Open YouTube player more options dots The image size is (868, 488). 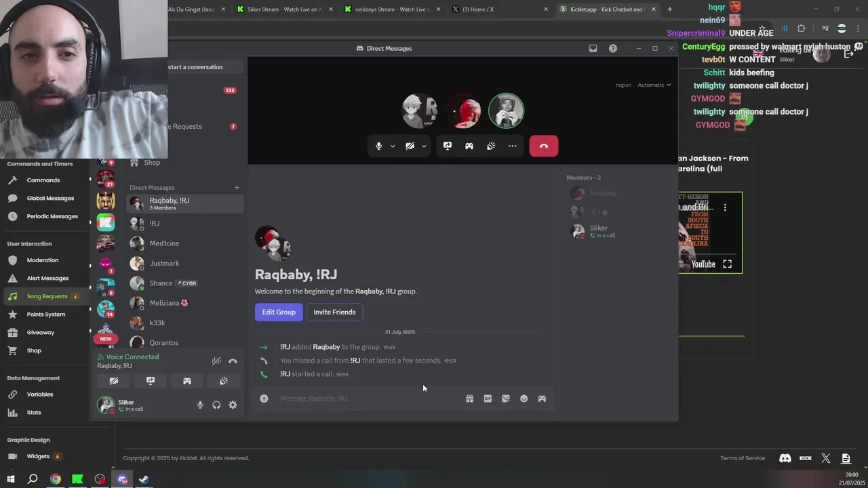click(x=725, y=207)
